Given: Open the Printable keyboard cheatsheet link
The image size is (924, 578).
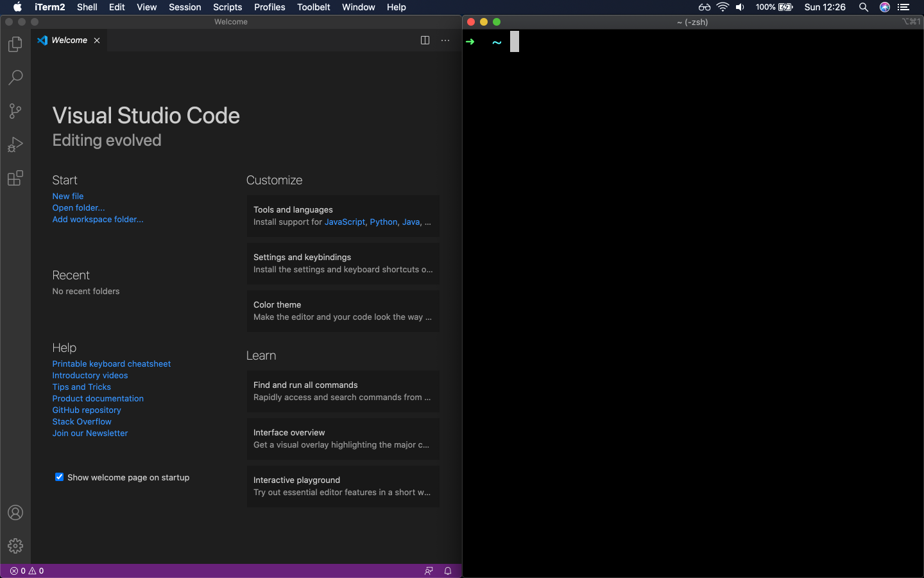Looking at the screenshot, I should (112, 364).
